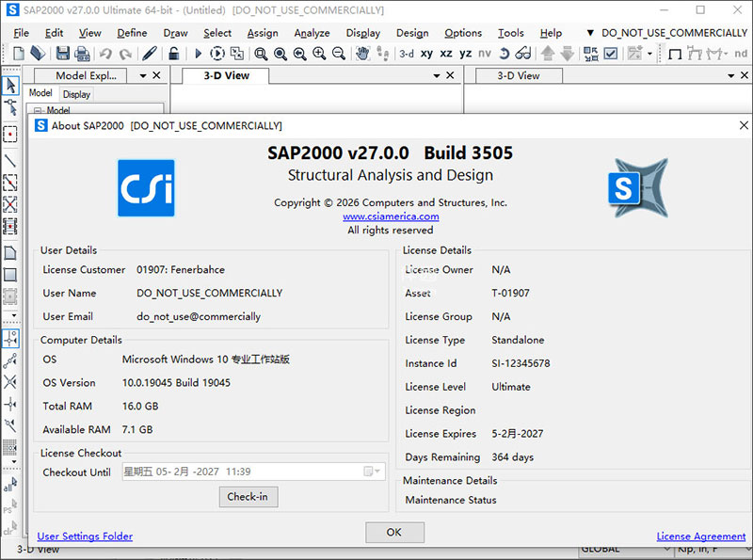The width and height of the screenshot is (753, 560).
Task: Click the Undo arrow icon
Action: click(104, 55)
